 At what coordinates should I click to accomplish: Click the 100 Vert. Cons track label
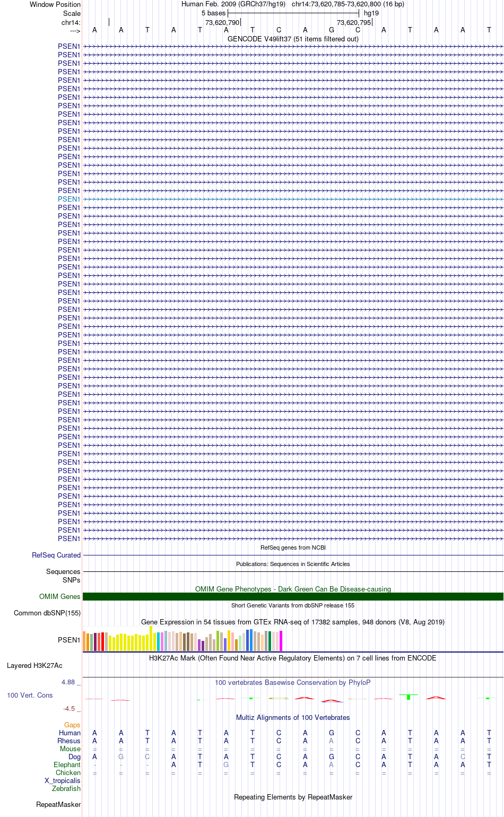pyautogui.click(x=30, y=695)
